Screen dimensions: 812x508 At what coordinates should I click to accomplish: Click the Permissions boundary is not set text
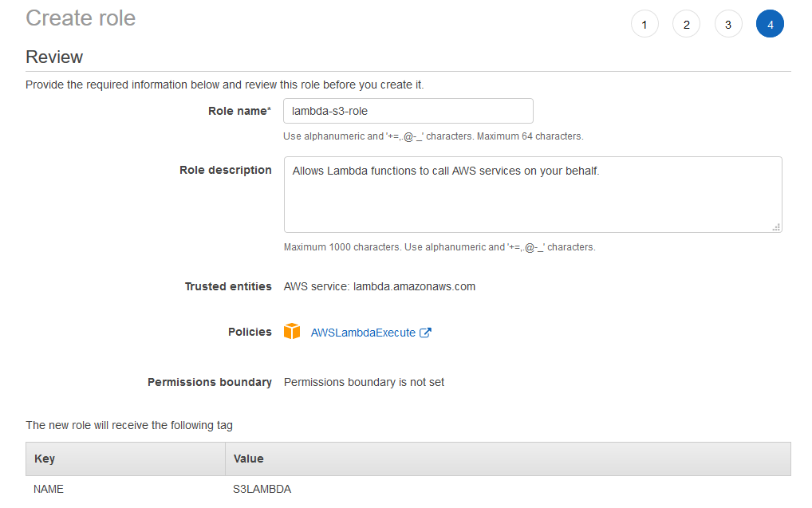tap(364, 382)
